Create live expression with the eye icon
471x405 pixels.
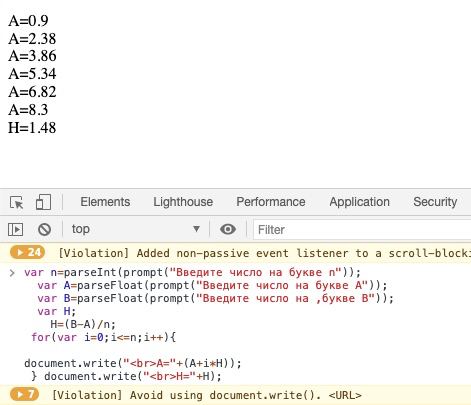[228, 229]
